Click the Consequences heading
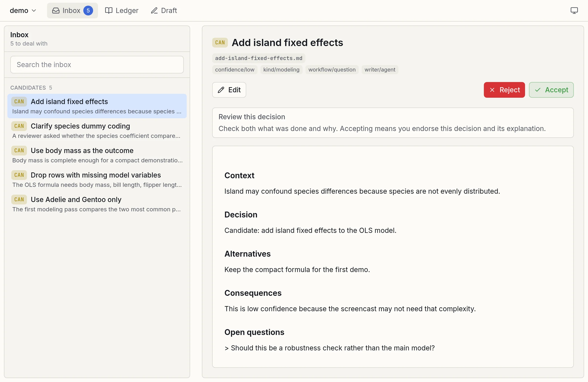 pos(253,293)
